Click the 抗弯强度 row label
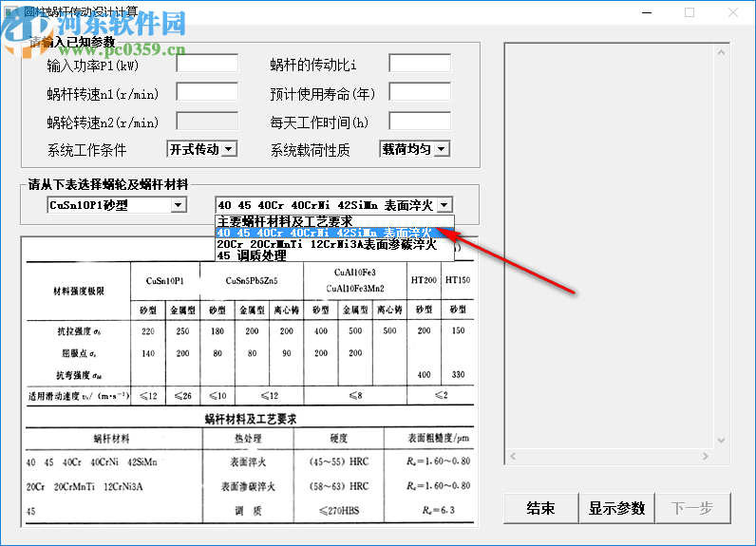 (x=79, y=375)
